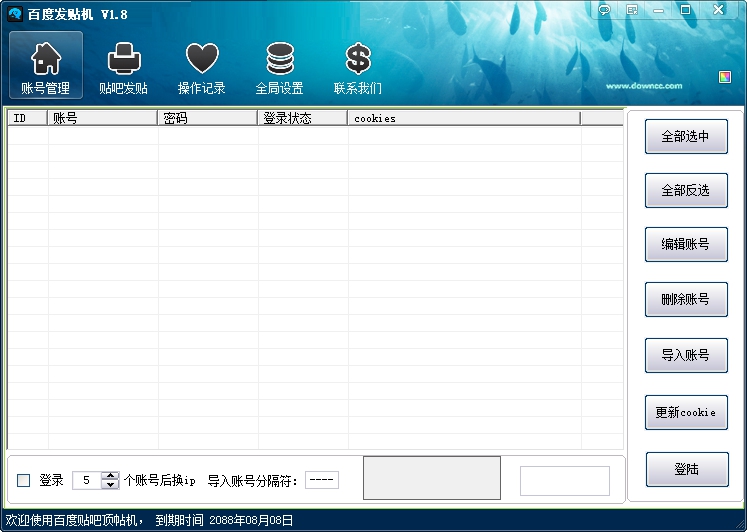This screenshot has height=532, width=747.
Task: Click the 登录状态 column header
Action: tap(303, 118)
